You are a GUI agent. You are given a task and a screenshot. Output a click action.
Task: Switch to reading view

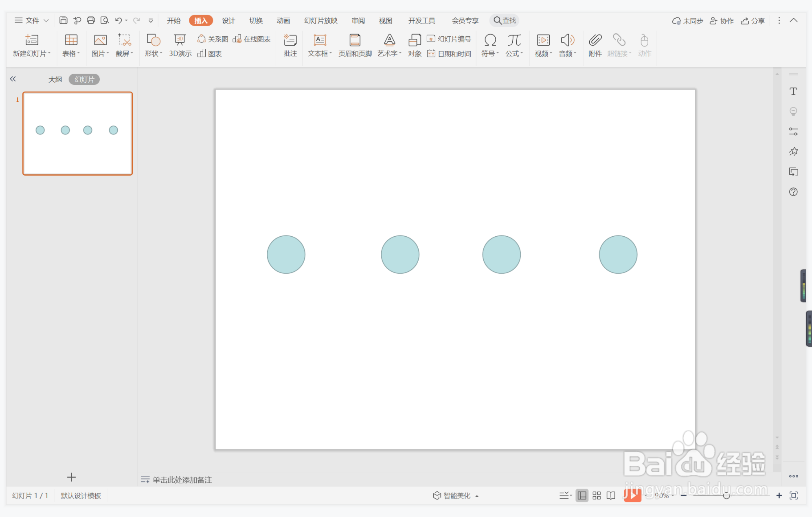(x=611, y=495)
